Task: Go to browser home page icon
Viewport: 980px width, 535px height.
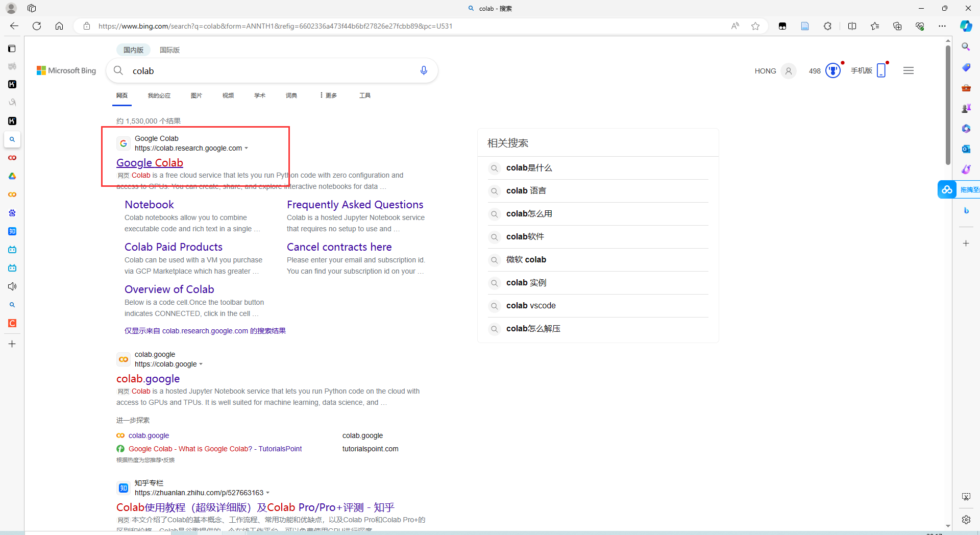Action: 59,26
